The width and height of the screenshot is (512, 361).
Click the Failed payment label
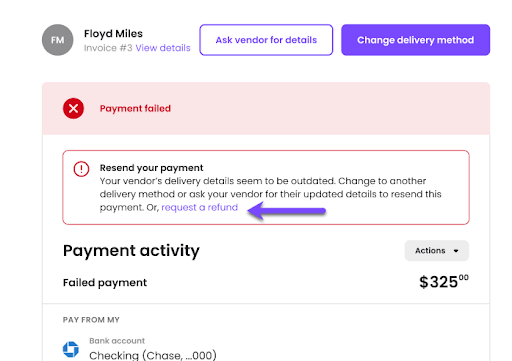(105, 283)
